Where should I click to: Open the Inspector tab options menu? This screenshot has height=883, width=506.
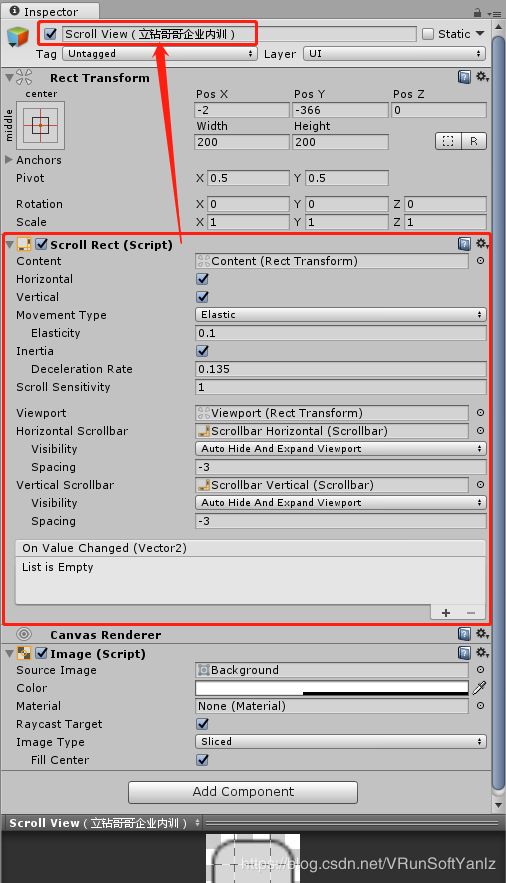[x=497, y=12]
